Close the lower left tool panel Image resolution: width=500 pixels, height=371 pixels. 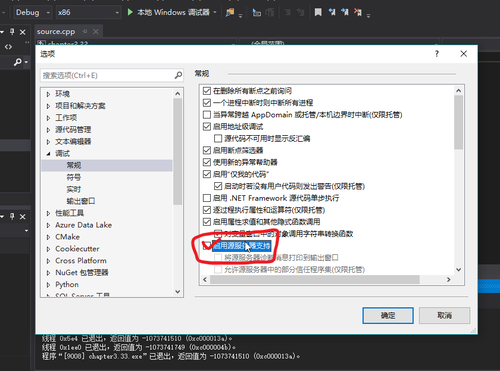point(22,217)
